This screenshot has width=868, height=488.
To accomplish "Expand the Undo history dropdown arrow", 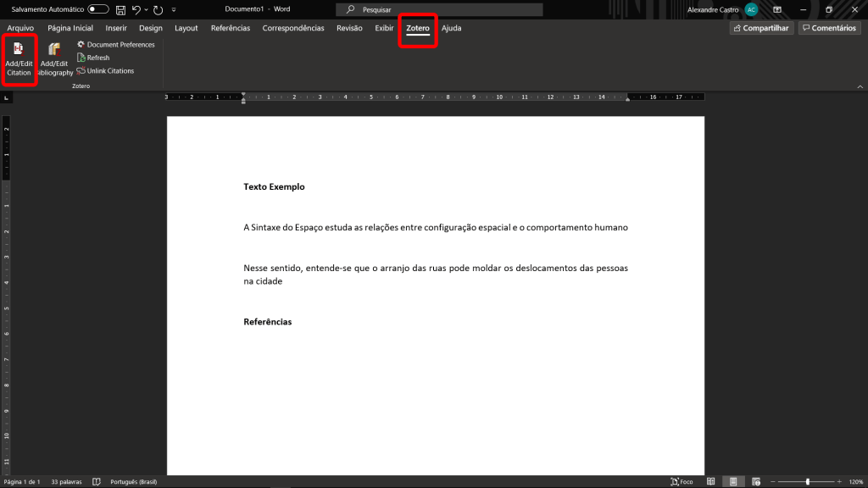I will [x=146, y=9].
